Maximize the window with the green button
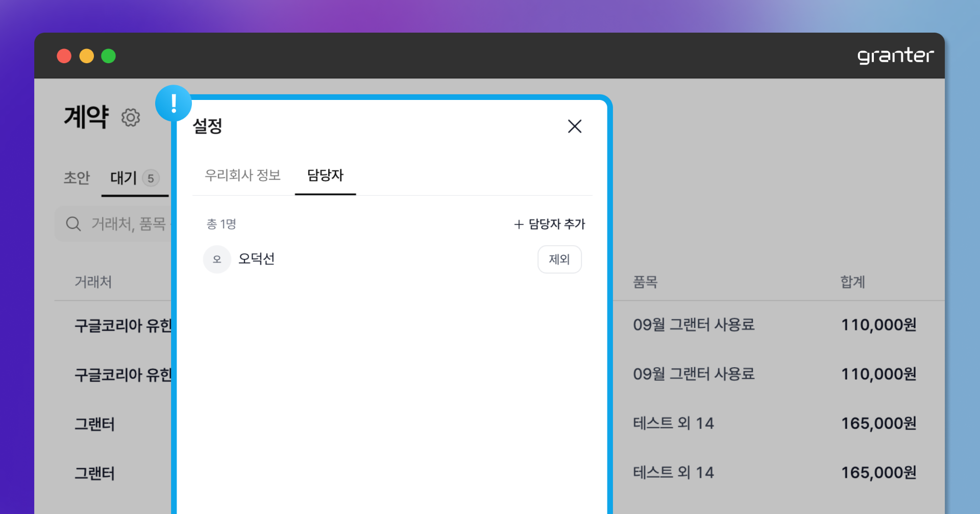Image resolution: width=980 pixels, height=514 pixels. (108, 56)
